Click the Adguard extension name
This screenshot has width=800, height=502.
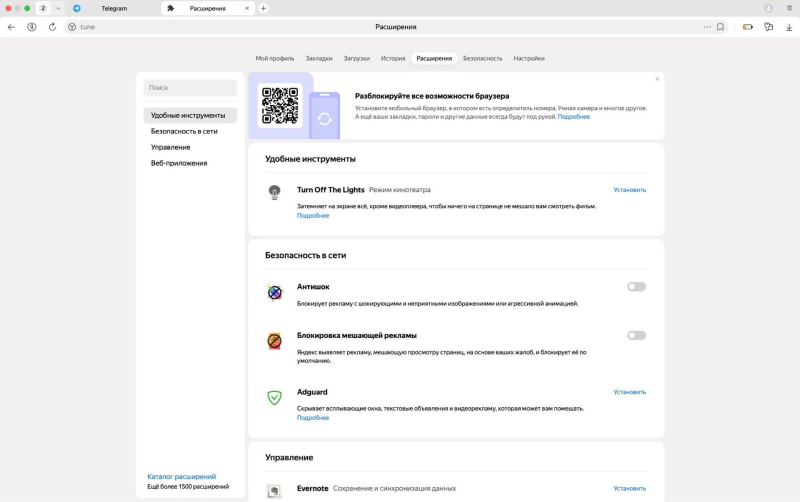click(x=312, y=392)
